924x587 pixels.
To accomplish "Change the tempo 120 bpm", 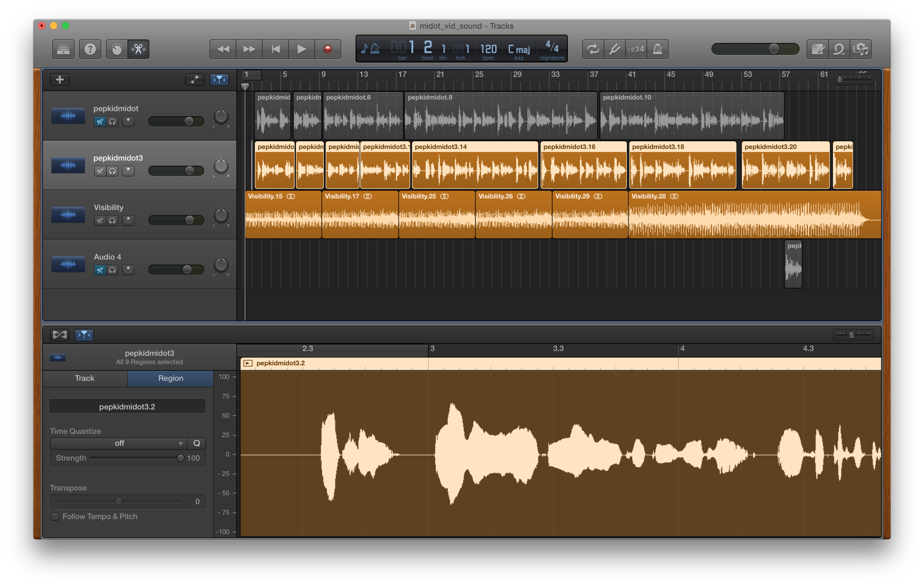I will [489, 50].
